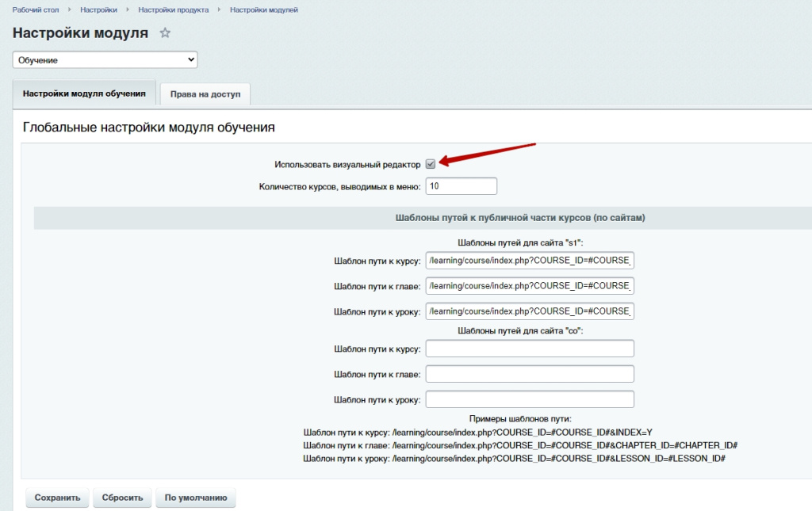Viewport: 812px width, 511px height.
Task: Click chapter path template field for site s1
Action: (530, 286)
